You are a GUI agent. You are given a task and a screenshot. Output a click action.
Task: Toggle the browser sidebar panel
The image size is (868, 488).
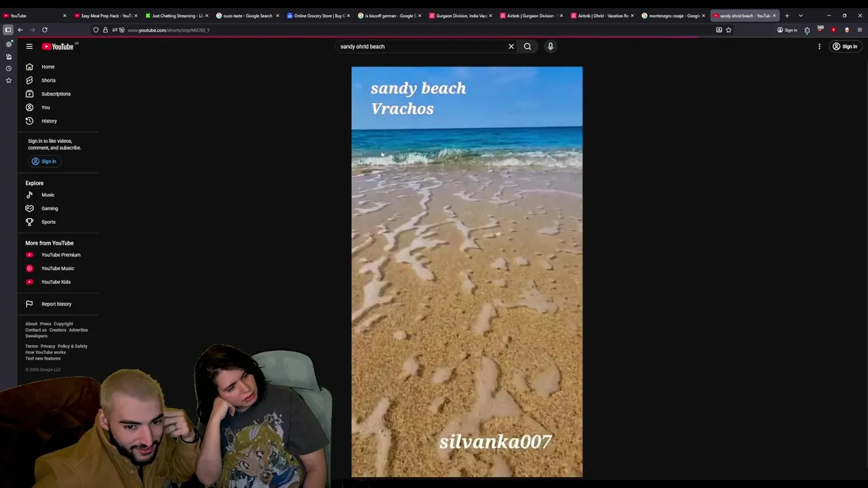click(7, 30)
